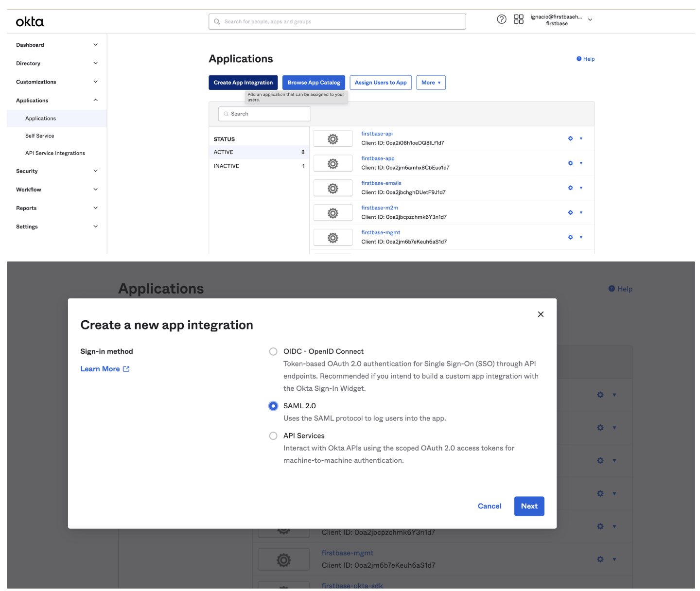Expand the Directory sidebar section
The width and height of the screenshot is (700, 591).
(96, 63)
